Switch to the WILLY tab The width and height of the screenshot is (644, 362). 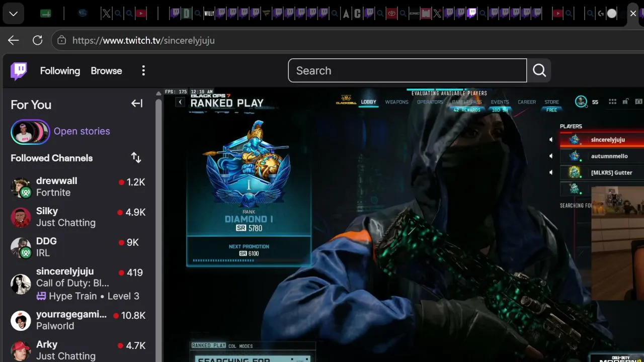click(209, 14)
